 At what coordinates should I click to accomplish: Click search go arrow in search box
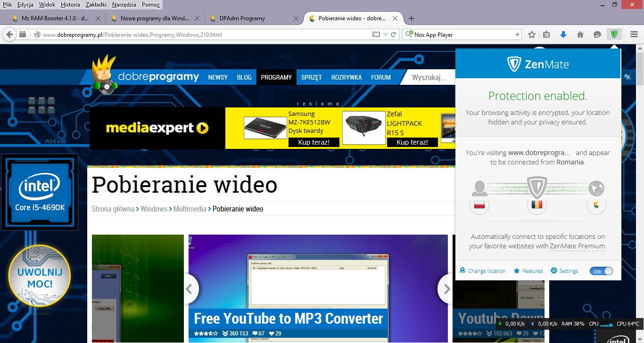517,34
